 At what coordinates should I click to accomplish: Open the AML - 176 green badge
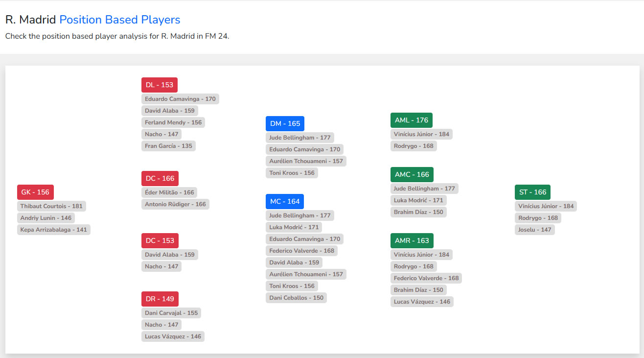coord(411,120)
